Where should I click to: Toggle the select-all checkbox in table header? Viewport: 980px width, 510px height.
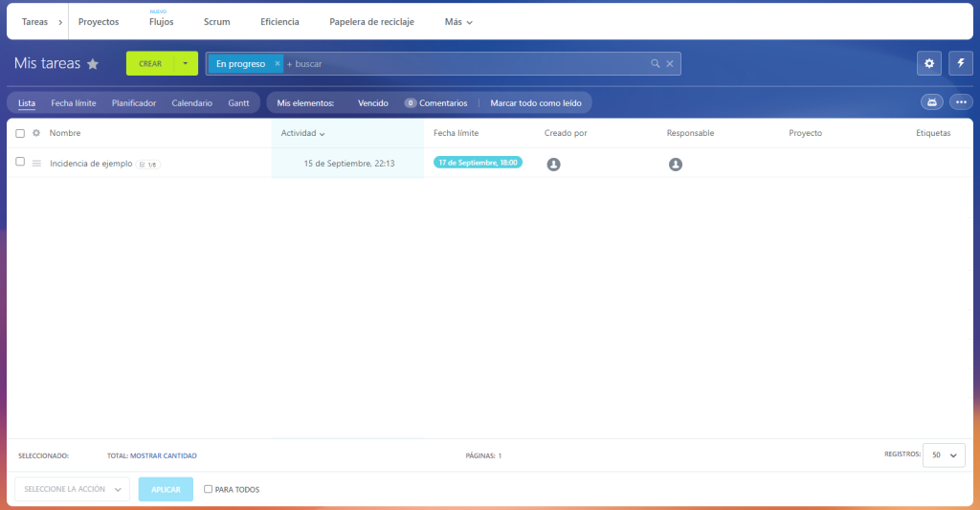coord(20,133)
